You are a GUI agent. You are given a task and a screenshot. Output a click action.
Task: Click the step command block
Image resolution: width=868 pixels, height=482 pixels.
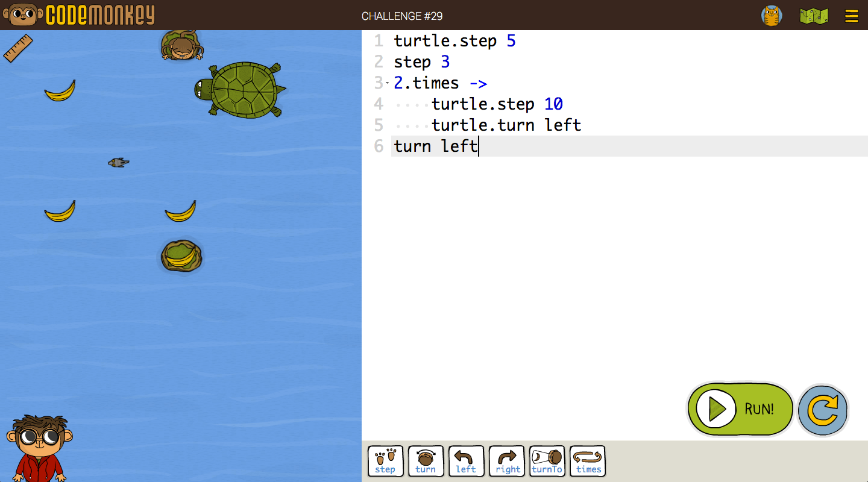tap(385, 461)
